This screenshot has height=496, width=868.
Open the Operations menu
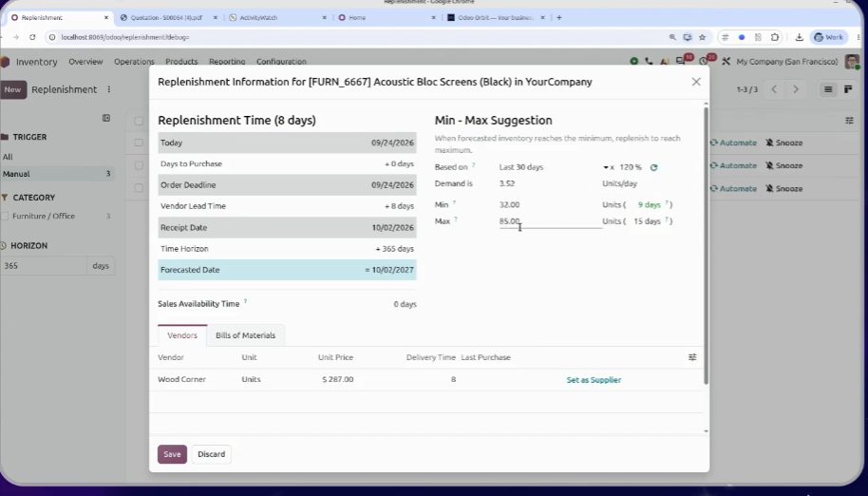(134, 62)
